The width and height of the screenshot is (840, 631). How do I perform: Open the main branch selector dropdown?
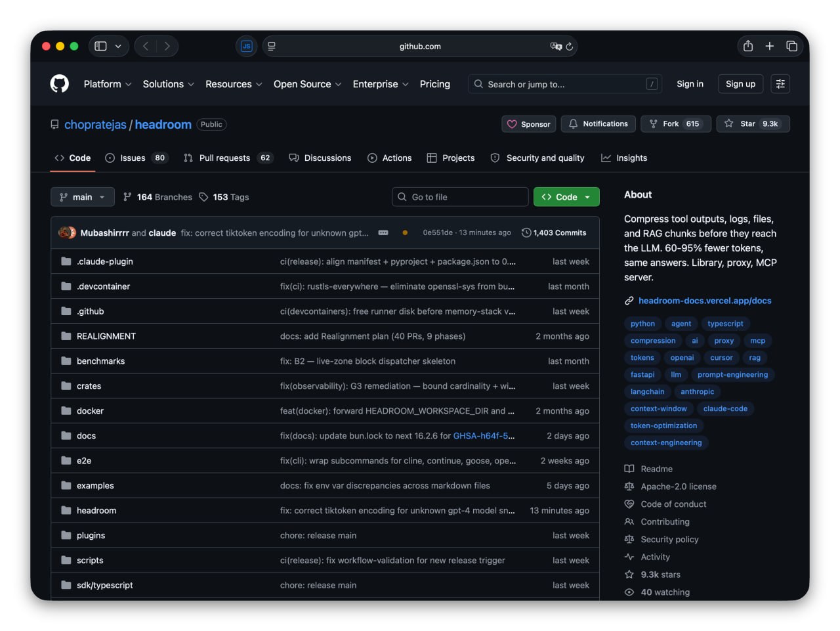point(83,197)
